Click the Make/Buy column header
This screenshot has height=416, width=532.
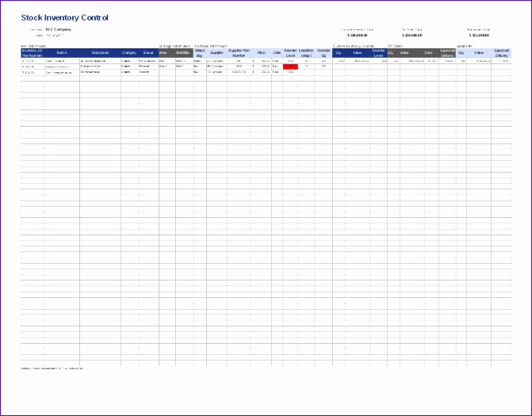tap(200, 52)
